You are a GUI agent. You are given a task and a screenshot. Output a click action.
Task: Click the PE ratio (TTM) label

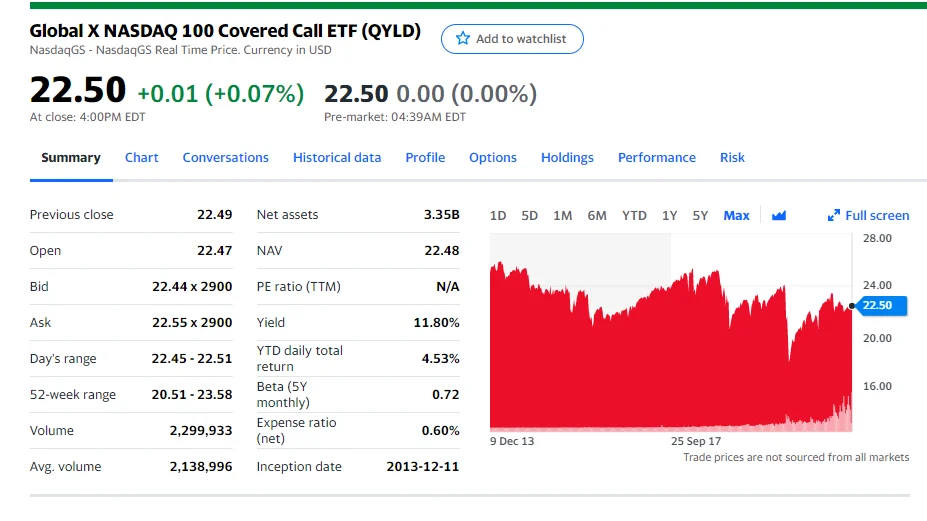[299, 287]
